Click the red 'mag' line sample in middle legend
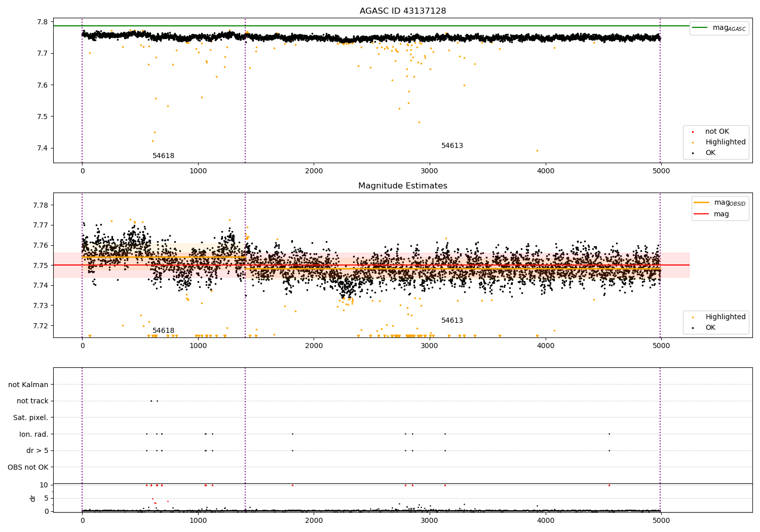This screenshot has width=760, height=532. click(x=701, y=214)
